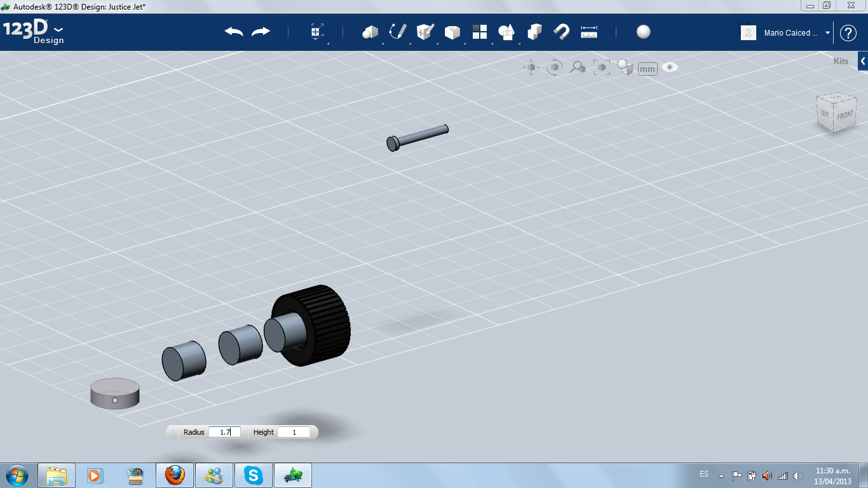Select the Zoom magnifier tool
This screenshot has width=868, height=488.
point(578,67)
